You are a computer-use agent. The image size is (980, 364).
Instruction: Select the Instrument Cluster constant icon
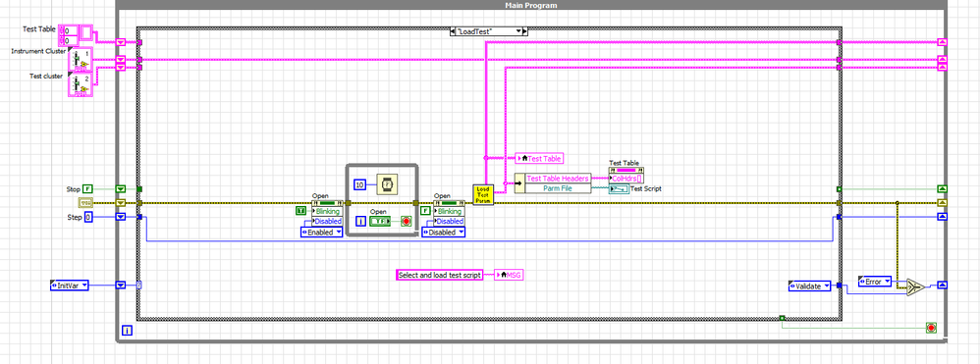[80, 60]
